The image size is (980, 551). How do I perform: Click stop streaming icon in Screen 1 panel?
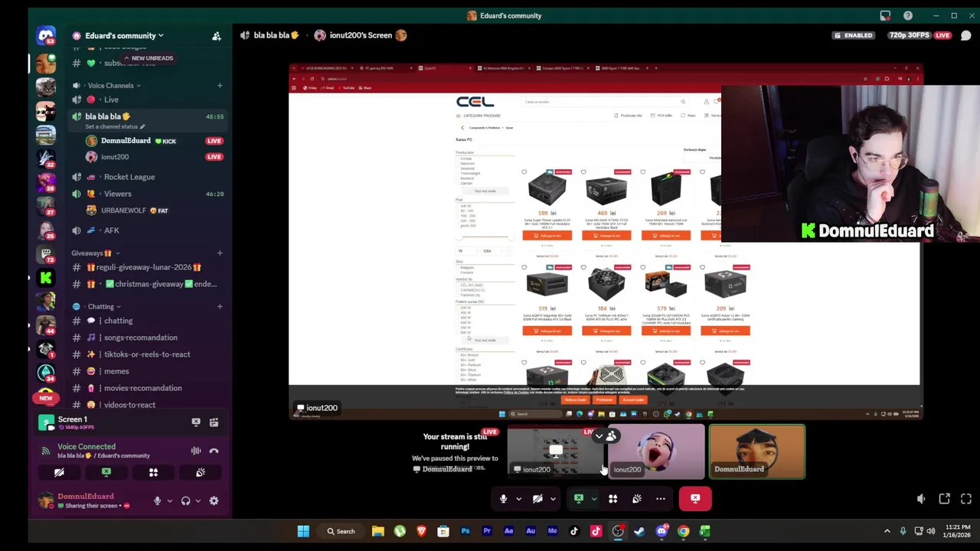coord(196,422)
